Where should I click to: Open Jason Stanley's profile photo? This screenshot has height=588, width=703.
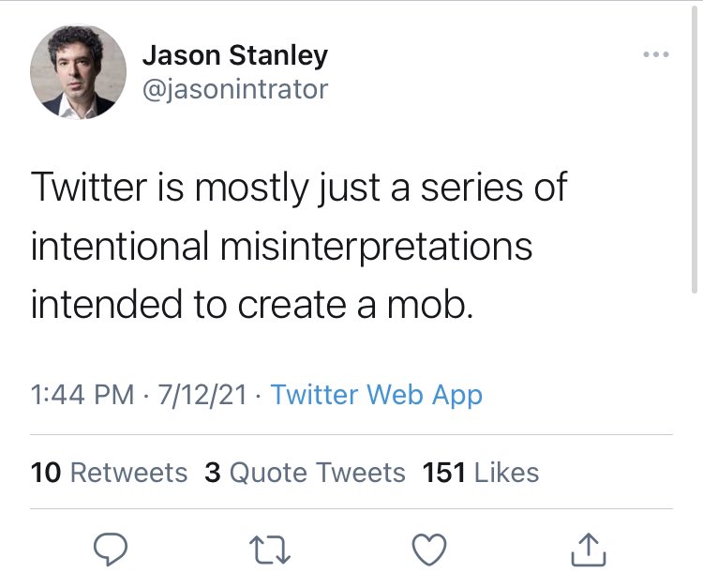coord(78,72)
